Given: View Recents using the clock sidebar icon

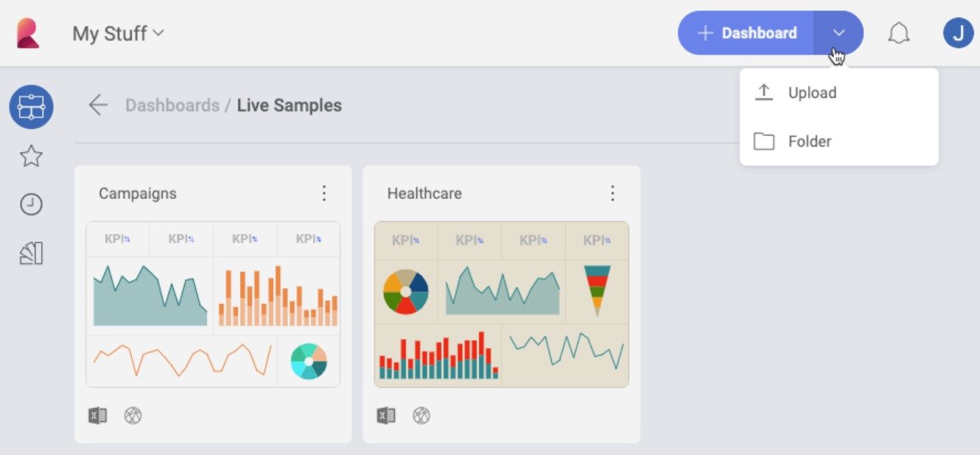Looking at the screenshot, I should 31,204.
